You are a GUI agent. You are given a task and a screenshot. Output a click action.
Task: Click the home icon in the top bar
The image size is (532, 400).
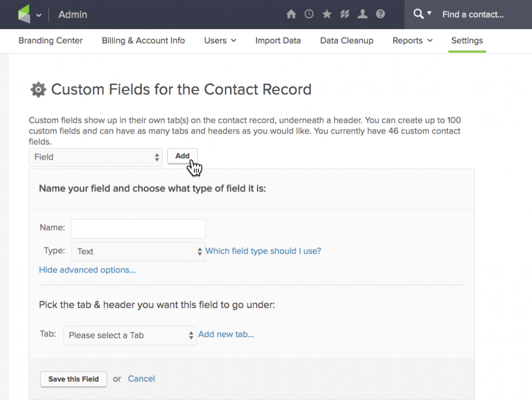click(291, 14)
